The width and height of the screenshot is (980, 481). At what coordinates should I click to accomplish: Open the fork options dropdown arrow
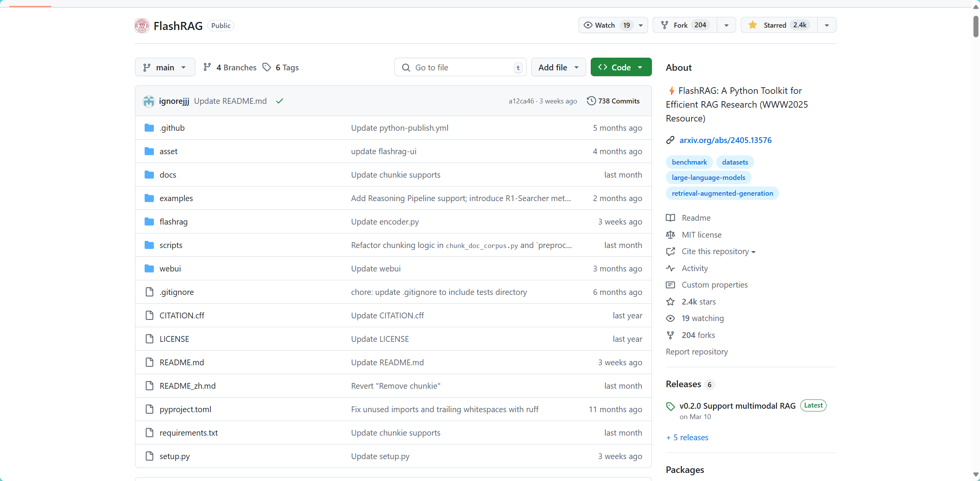point(726,25)
